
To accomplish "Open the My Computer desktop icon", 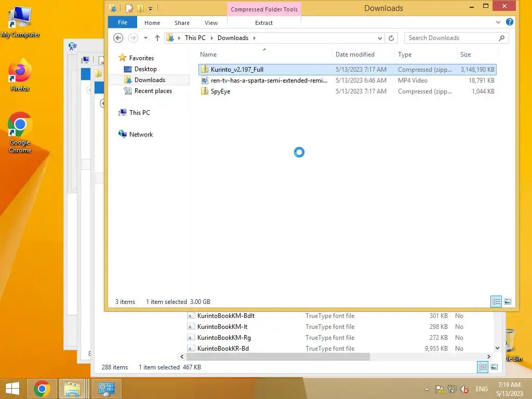I will pos(20,22).
